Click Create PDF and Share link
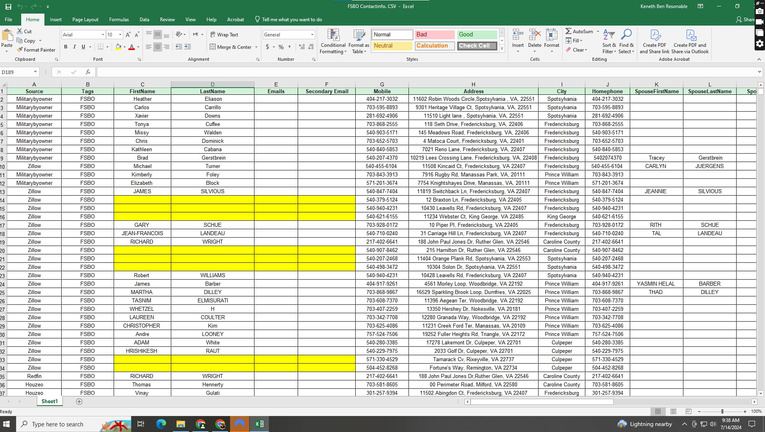 click(654, 41)
